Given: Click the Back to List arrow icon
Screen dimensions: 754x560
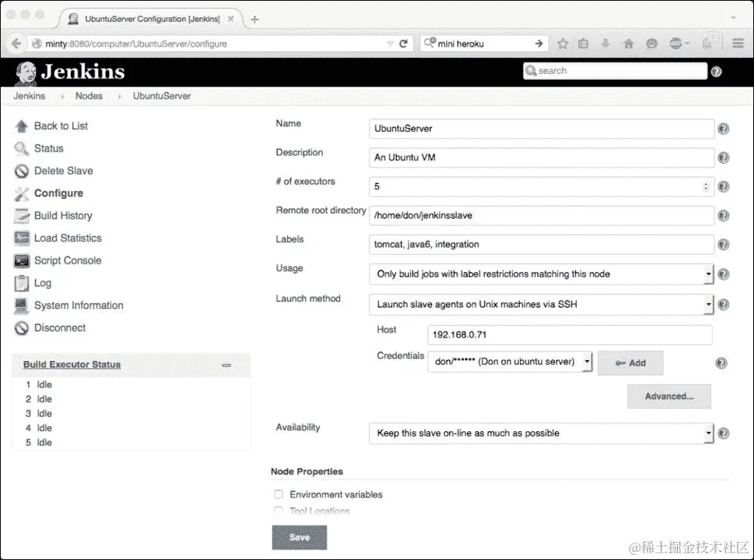Looking at the screenshot, I should pos(22,126).
